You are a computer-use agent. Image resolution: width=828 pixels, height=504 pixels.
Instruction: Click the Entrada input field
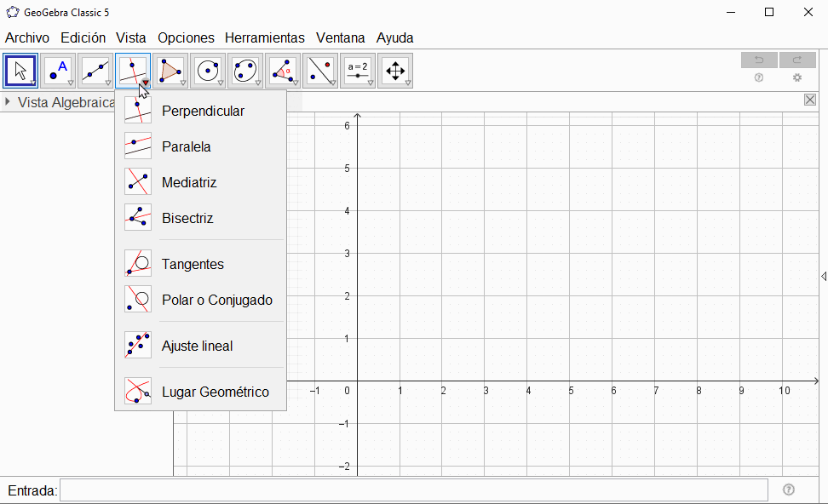(x=414, y=490)
